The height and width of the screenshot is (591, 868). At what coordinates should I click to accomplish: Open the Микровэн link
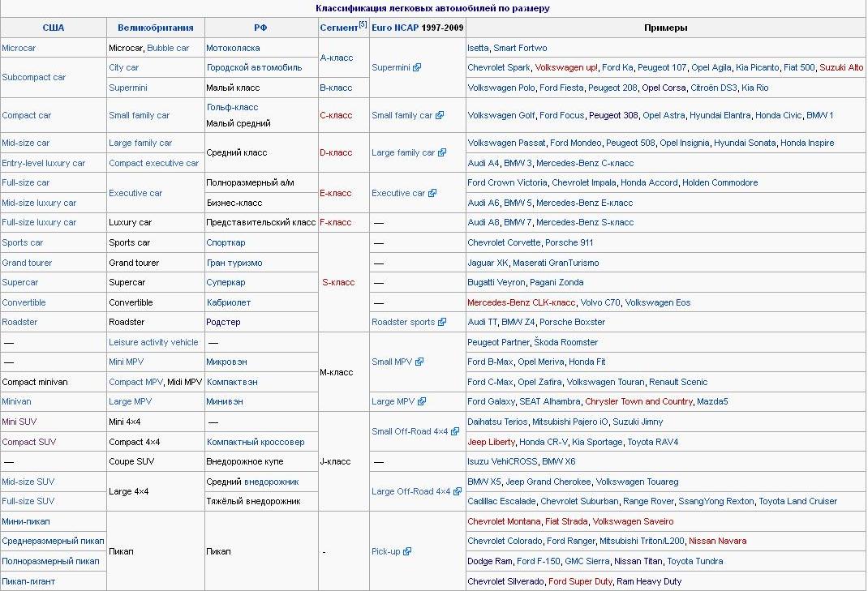click(226, 362)
